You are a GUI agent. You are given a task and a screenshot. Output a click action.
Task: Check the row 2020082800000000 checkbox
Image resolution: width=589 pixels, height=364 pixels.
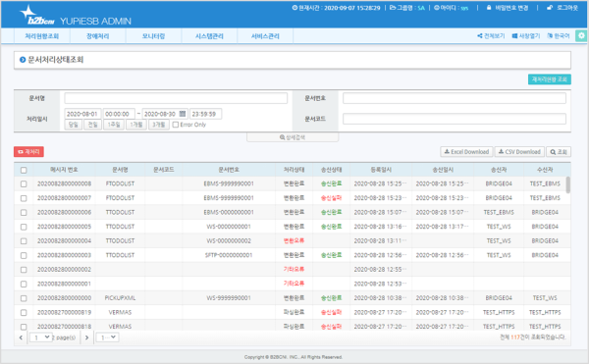tap(24, 298)
